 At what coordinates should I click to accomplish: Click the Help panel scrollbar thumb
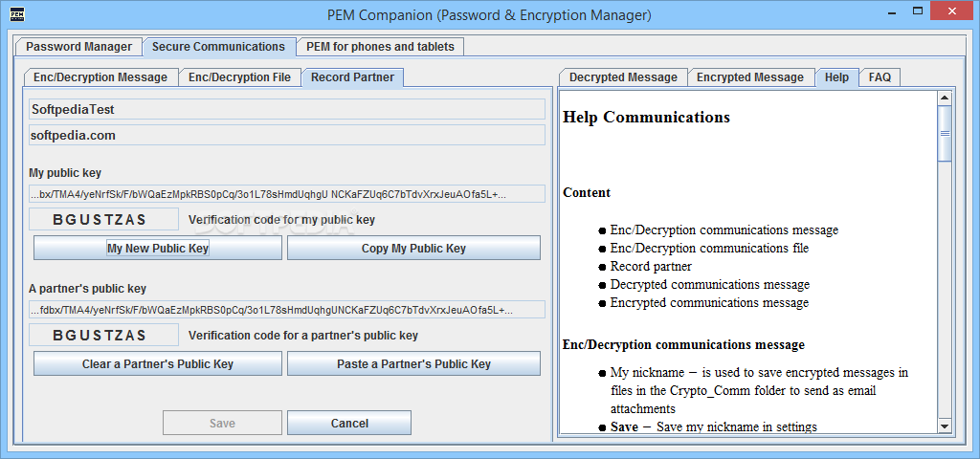(x=945, y=133)
